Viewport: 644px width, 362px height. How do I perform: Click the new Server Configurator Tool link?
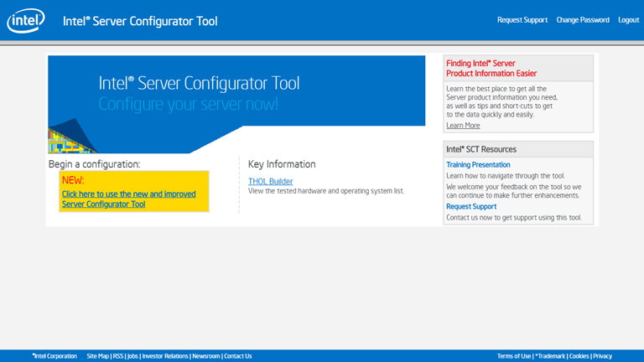(128, 199)
